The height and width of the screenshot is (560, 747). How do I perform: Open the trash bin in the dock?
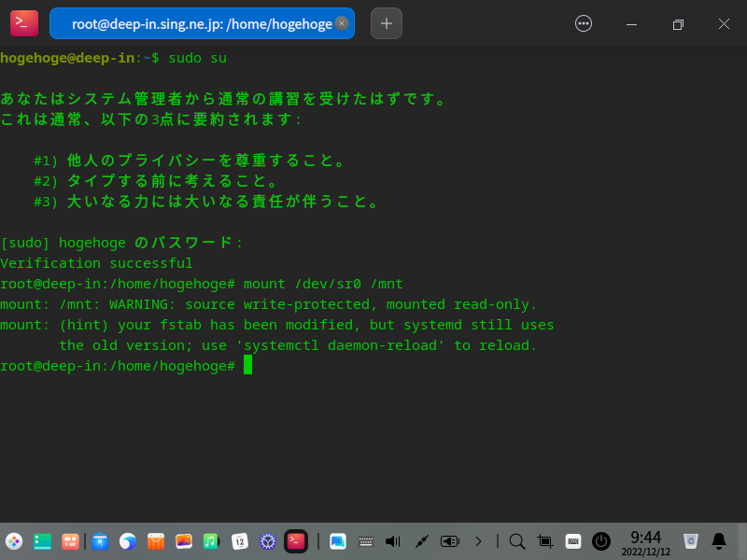pos(691,541)
